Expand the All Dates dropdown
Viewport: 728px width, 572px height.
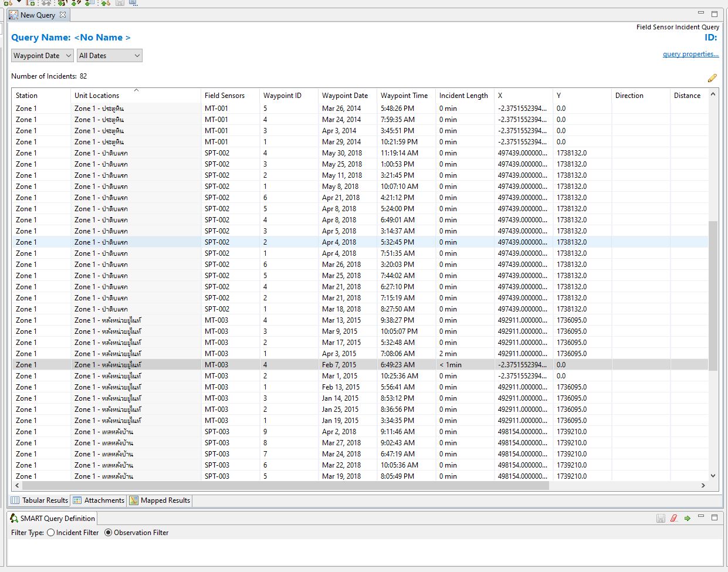110,56
